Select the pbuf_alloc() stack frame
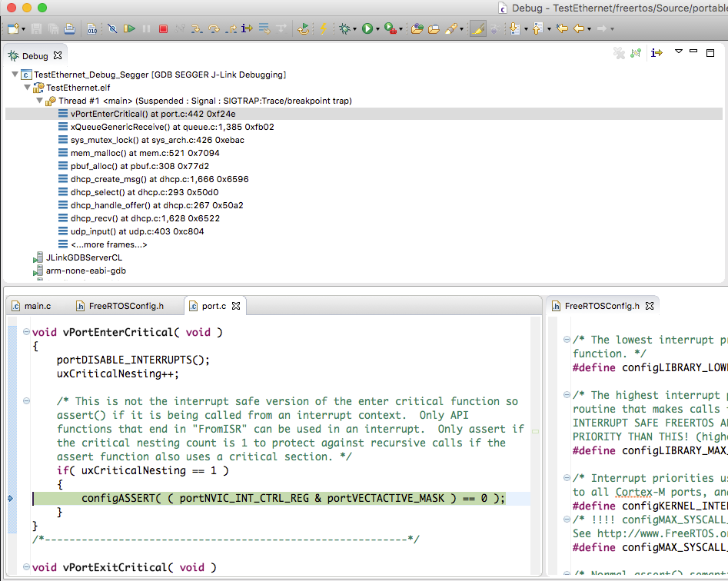 click(140, 166)
